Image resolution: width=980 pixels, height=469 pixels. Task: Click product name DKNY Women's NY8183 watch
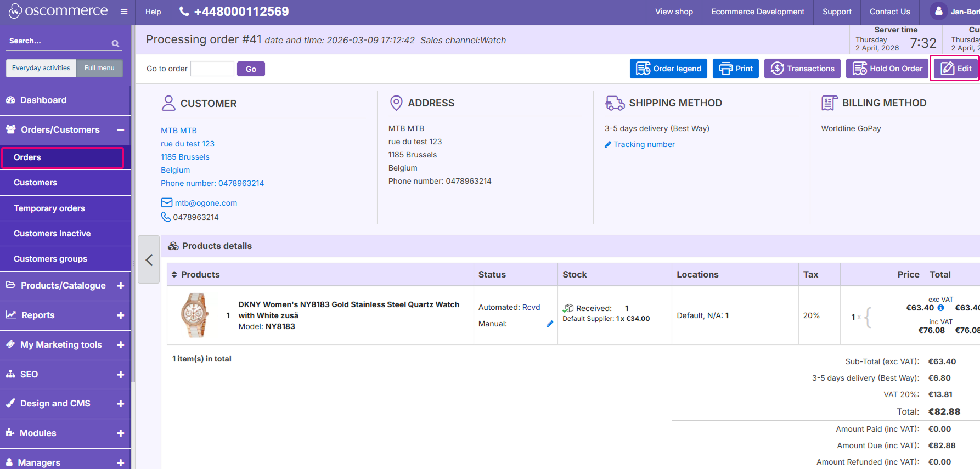coord(348,310)
